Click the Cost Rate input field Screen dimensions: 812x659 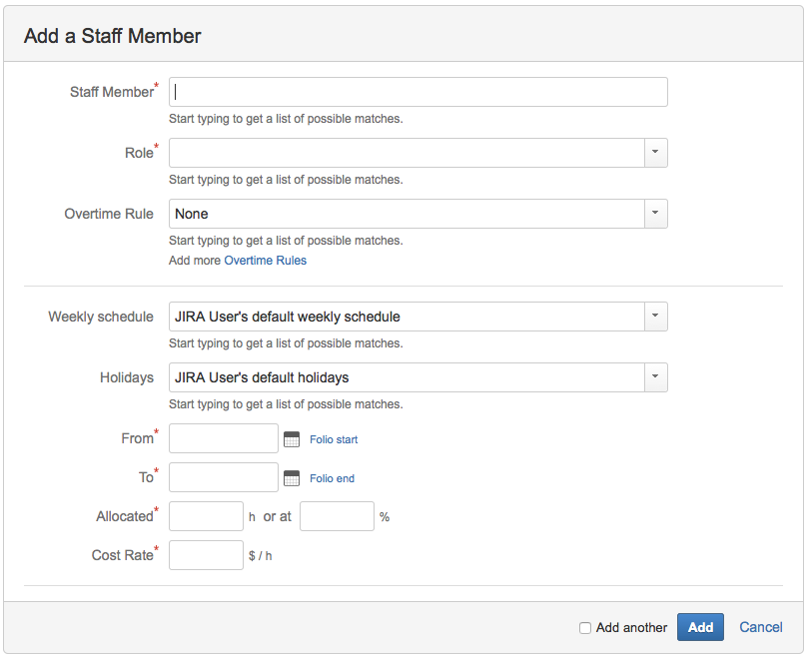point(206,554)
